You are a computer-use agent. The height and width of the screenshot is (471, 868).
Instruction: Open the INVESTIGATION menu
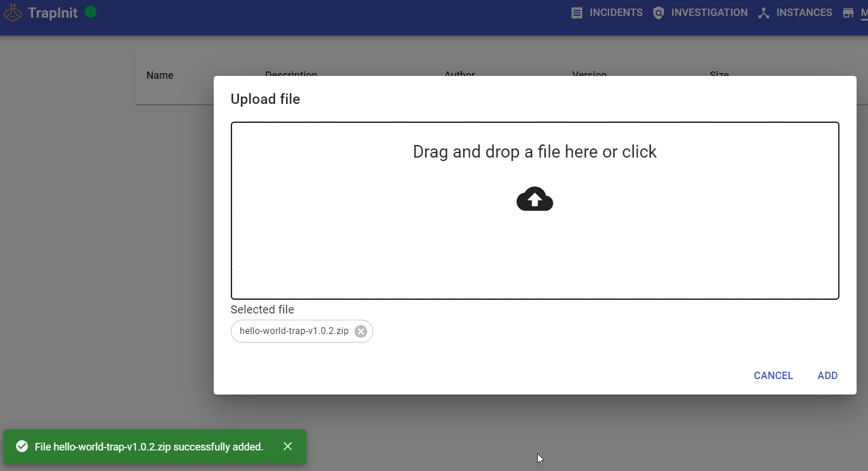tap(700, 13)
